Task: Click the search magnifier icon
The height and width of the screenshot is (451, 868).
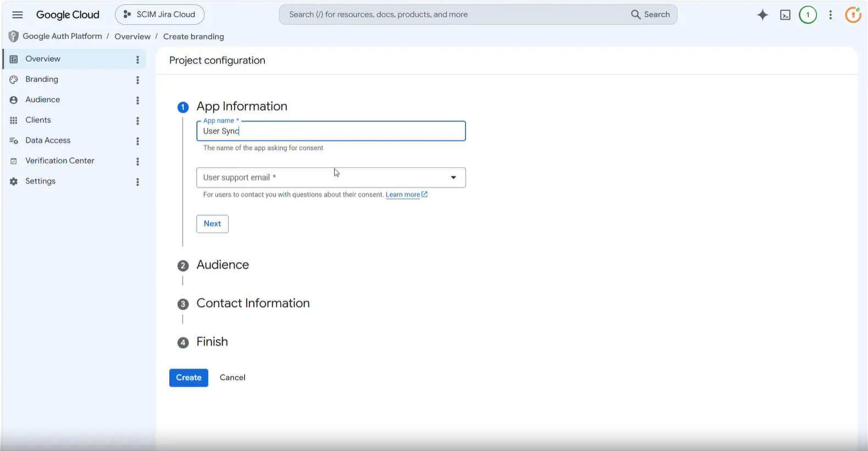Action: coord(635,15)
